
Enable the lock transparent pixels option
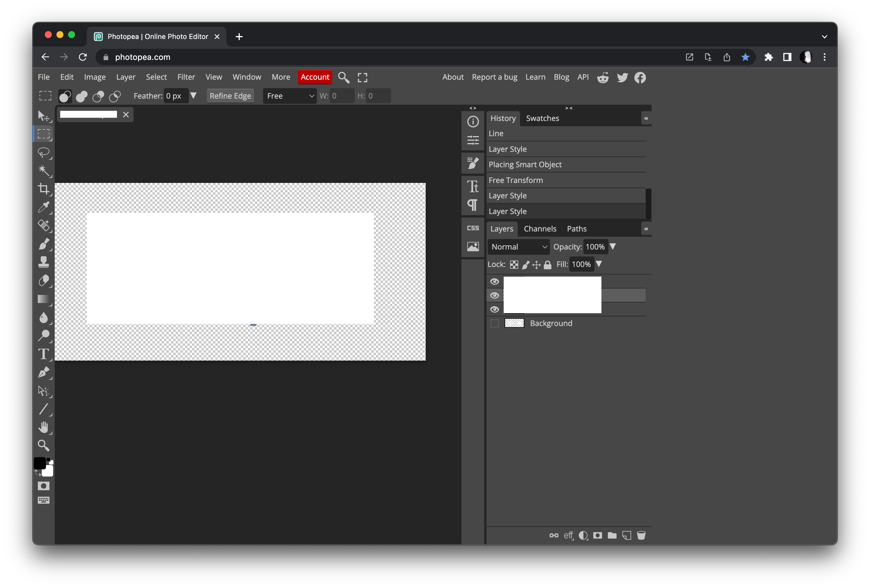pos(514,264)
